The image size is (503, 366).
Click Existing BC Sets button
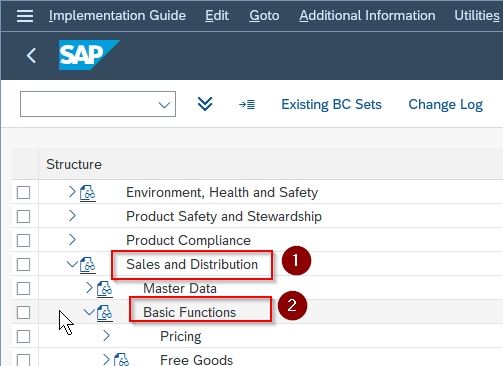click(331, 104)
